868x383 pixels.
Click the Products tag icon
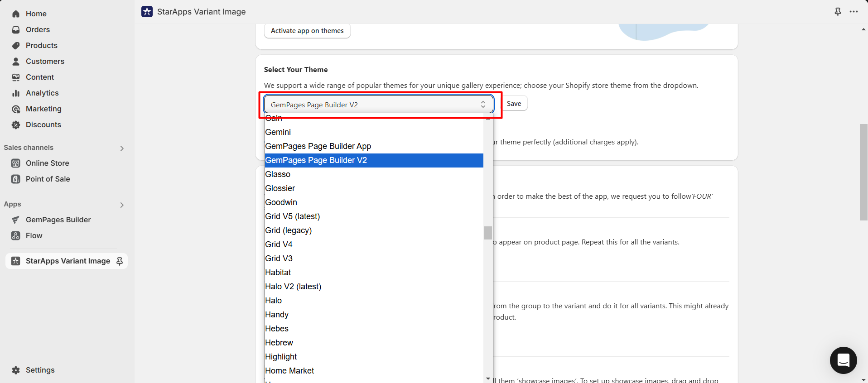click(x=16, y=46)
